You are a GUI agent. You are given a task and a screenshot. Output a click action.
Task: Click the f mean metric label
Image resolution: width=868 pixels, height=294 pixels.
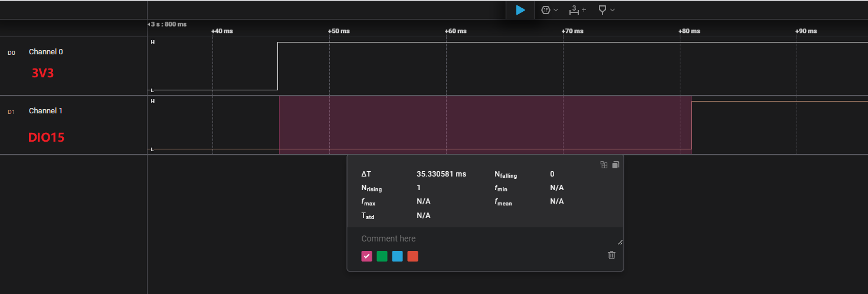coord(504,202)
